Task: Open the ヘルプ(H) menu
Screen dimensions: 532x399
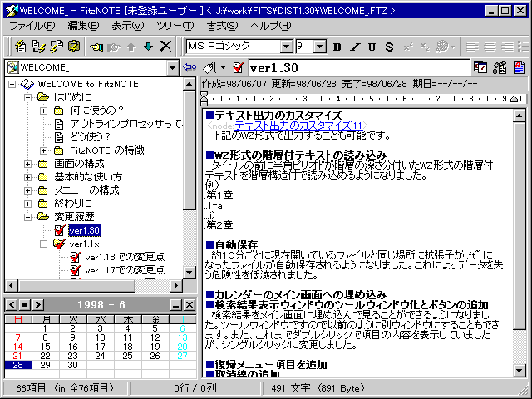Action: [271, 26]
